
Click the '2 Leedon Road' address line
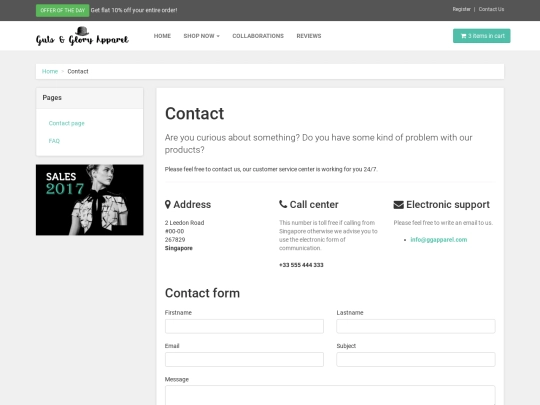point(184,223)
